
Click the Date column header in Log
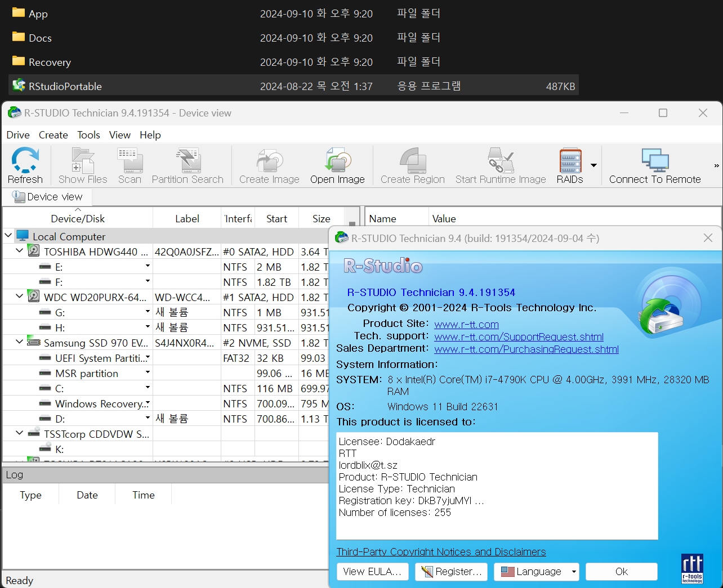point(87,495)
